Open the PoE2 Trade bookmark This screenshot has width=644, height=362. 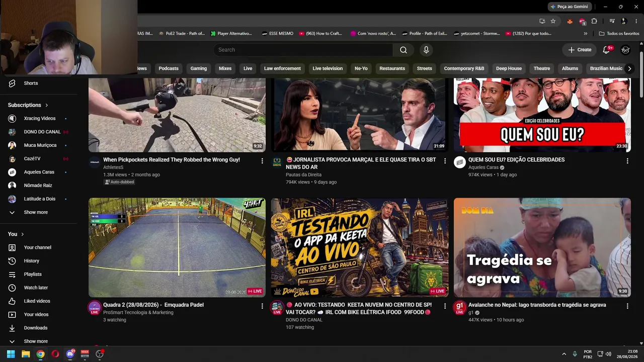pos(182,34)
